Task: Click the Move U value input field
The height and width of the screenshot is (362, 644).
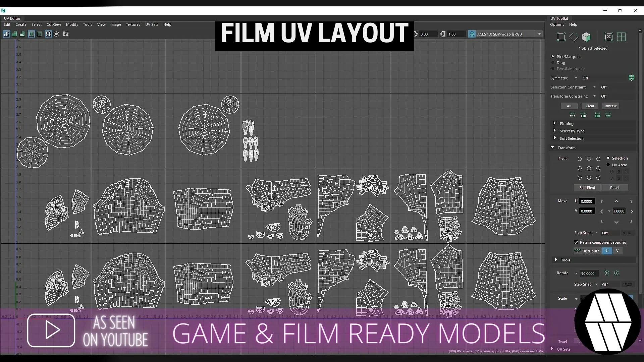Action: [587, 201]
